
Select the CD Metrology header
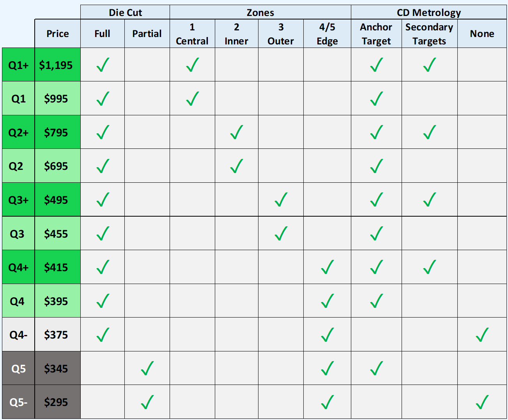[428, 12]
